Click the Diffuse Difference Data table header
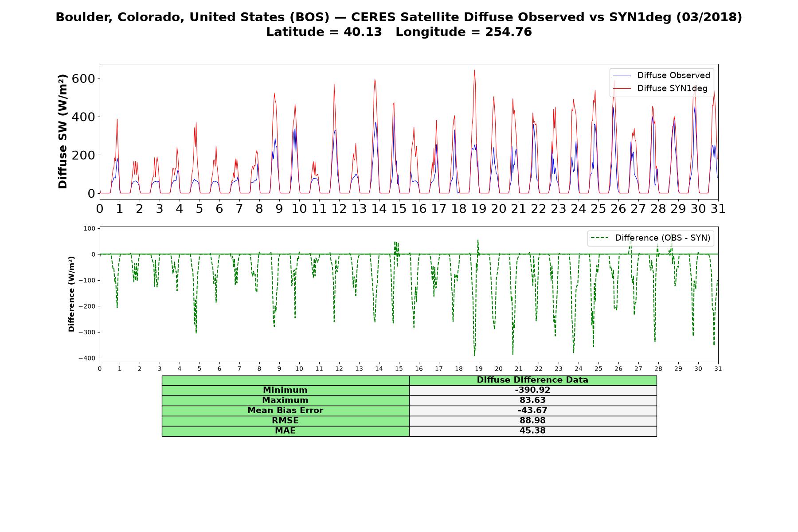Screen dimensions: 798x532 [532, 380]
